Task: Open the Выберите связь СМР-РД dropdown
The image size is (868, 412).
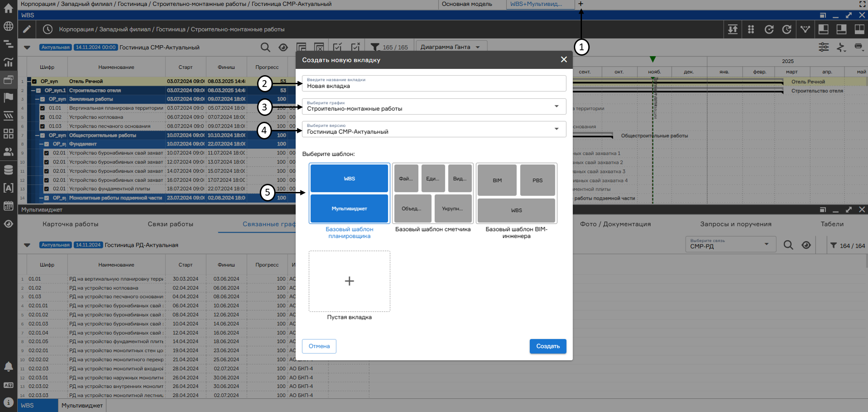Action: pyautogui.click(x=731, y=244)
